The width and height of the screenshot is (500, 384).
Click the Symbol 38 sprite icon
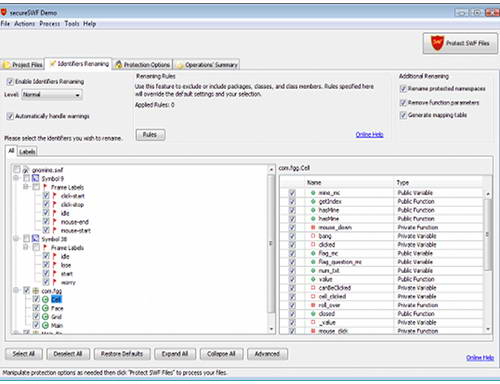[x=36, y=239]
